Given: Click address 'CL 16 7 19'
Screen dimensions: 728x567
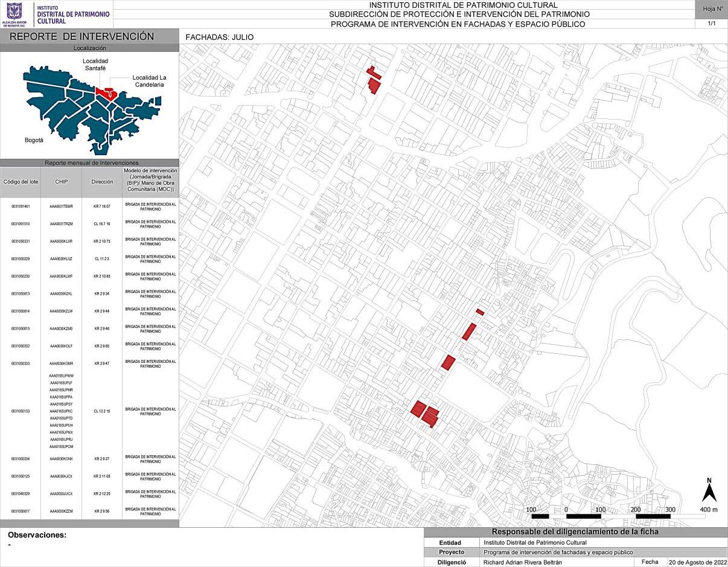Looking at the screenshot, I should coord(102,224).
